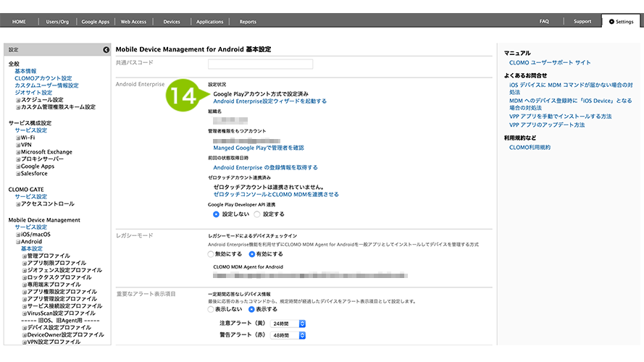644x362 pixels.
Task: Click ゼロタッチコンソールとCLOMO MDMを連携させる link
Action: [276, 195]
